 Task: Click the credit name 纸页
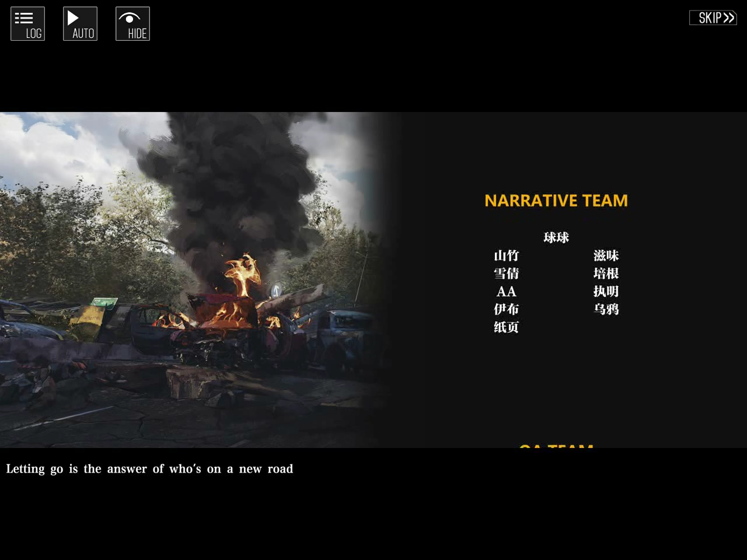[506, 327]
